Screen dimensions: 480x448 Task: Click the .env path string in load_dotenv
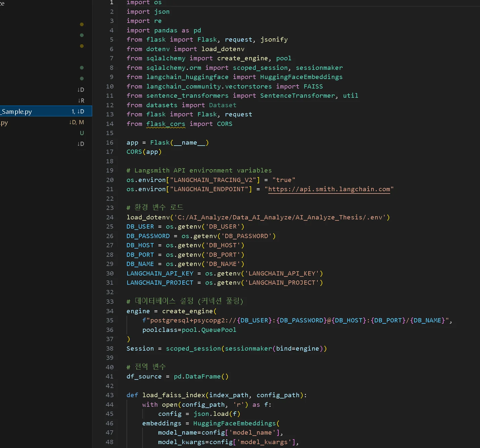click(280, 217)
